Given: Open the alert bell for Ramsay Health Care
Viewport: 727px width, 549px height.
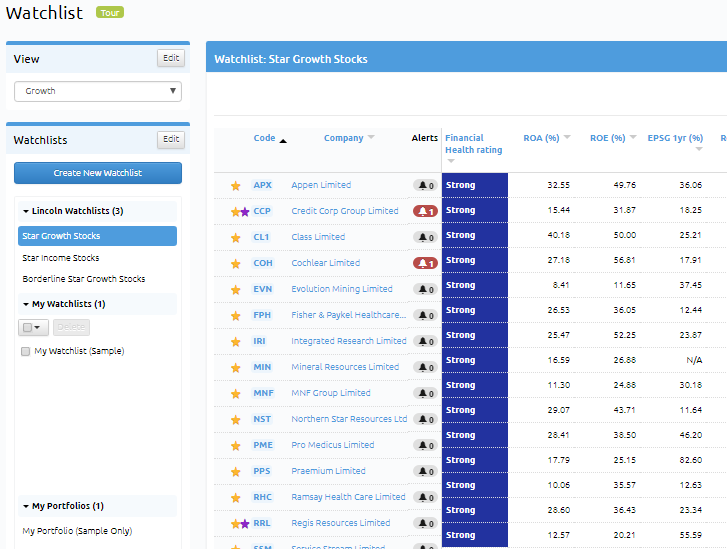Looking at the screenshot, I should coord(425,497).
